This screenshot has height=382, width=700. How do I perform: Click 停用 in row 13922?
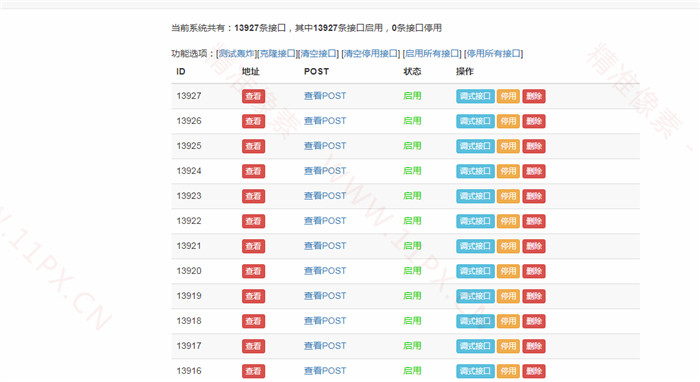tap(508, 221)
